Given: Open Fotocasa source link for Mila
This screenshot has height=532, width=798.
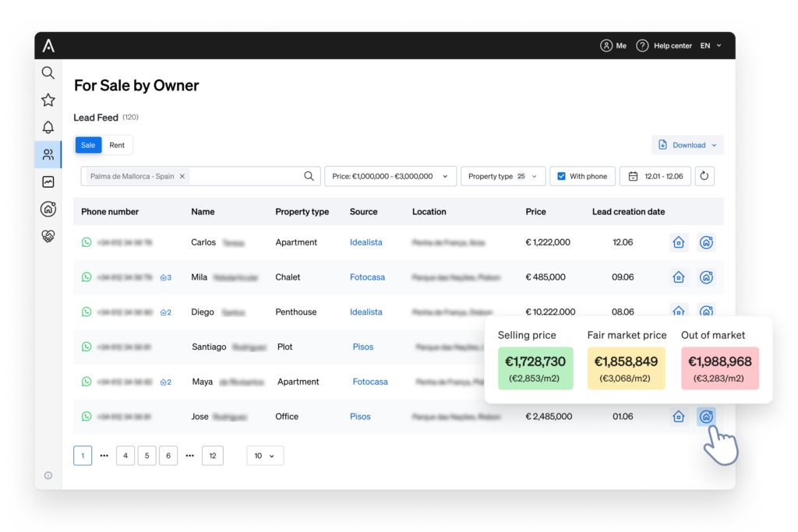Looking at the screenshot, I should click(368, 277).
